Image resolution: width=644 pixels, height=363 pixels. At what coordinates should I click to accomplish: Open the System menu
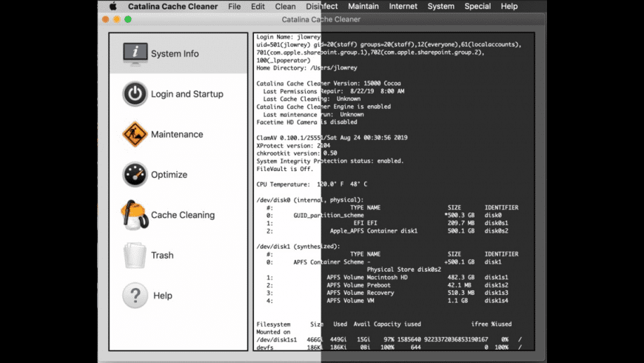coord(440,6)
